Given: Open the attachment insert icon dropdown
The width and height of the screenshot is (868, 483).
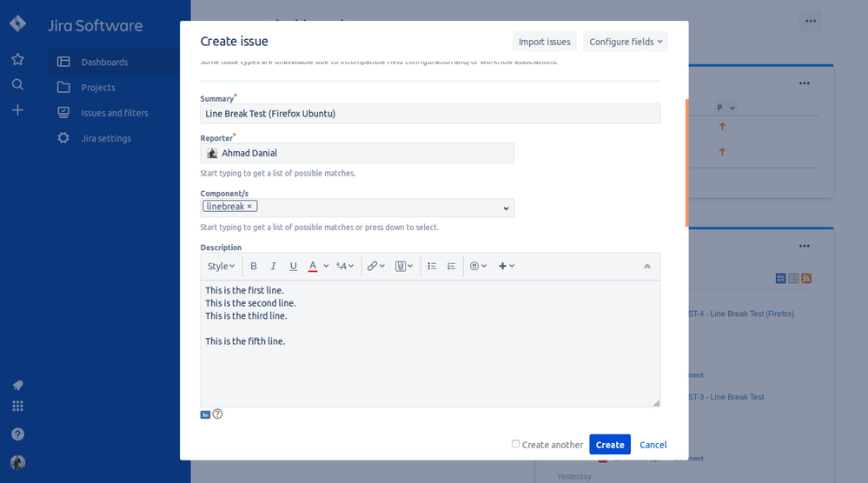Looking at the screenshot, I should tap(404, 266).
